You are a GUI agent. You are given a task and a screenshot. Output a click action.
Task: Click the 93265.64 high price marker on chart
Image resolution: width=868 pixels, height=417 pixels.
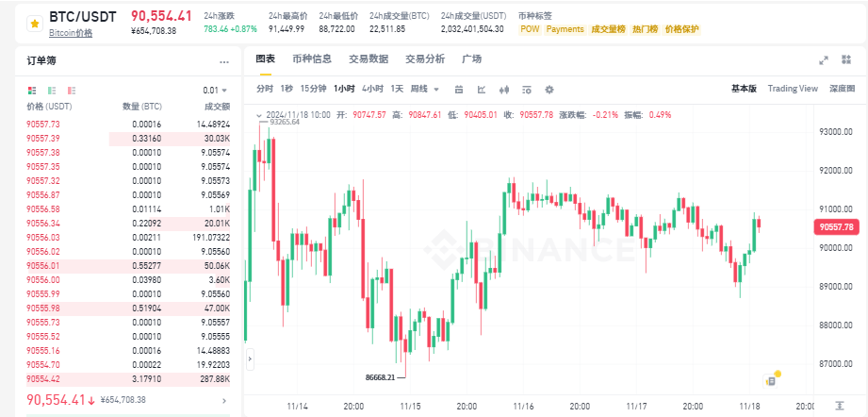[x=284, y=123]
